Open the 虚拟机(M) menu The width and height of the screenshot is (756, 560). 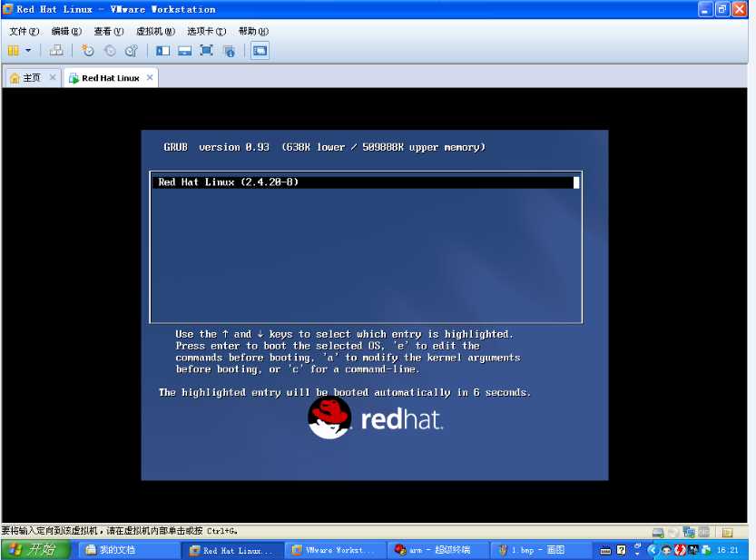coord(155,32)
